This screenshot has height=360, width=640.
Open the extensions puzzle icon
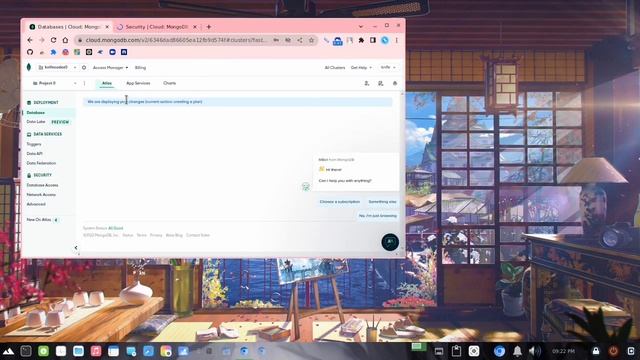[x=361, y=40]
